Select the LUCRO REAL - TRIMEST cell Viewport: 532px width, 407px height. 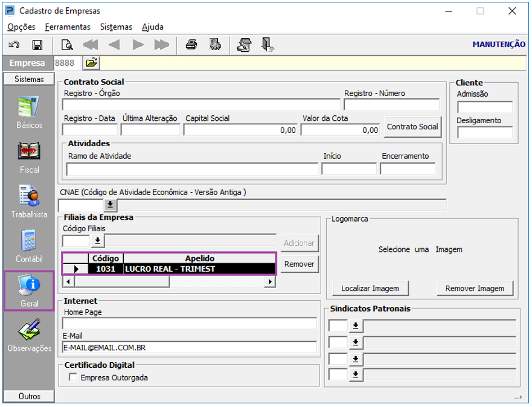(199, 269)
